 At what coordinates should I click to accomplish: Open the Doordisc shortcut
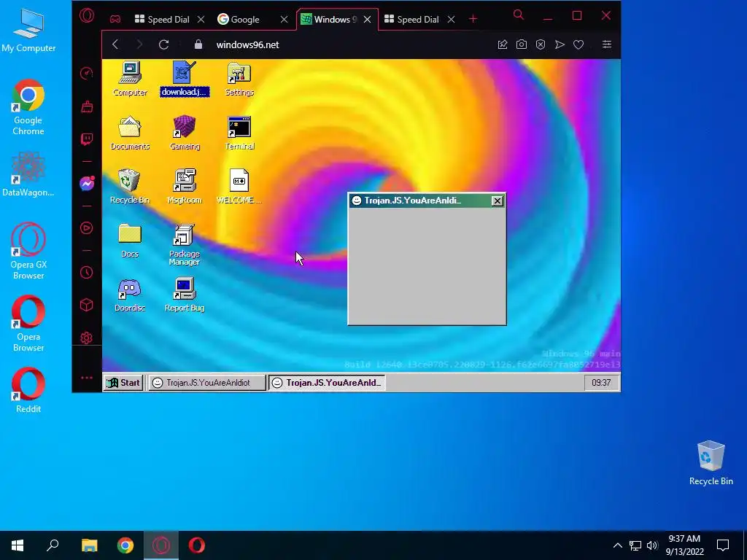point(130,295)
